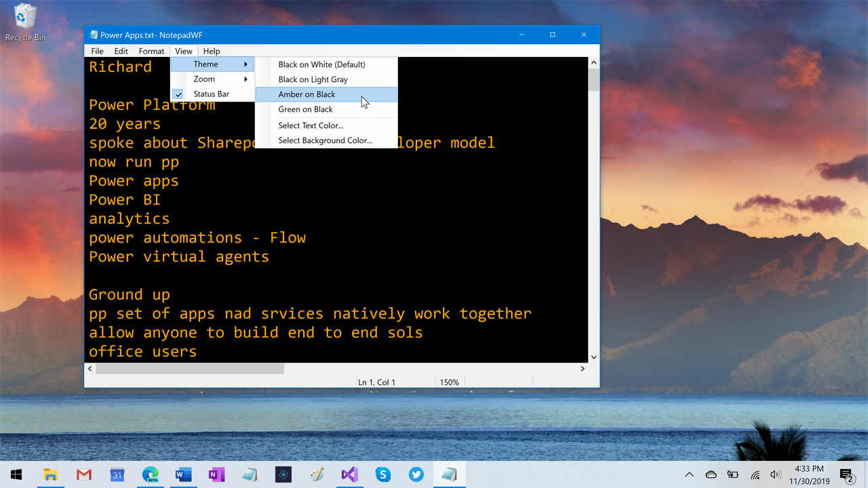Screen dimensions: 868x488
Task: Choose Black on White (Default) theme
Action: click(321, 64)
